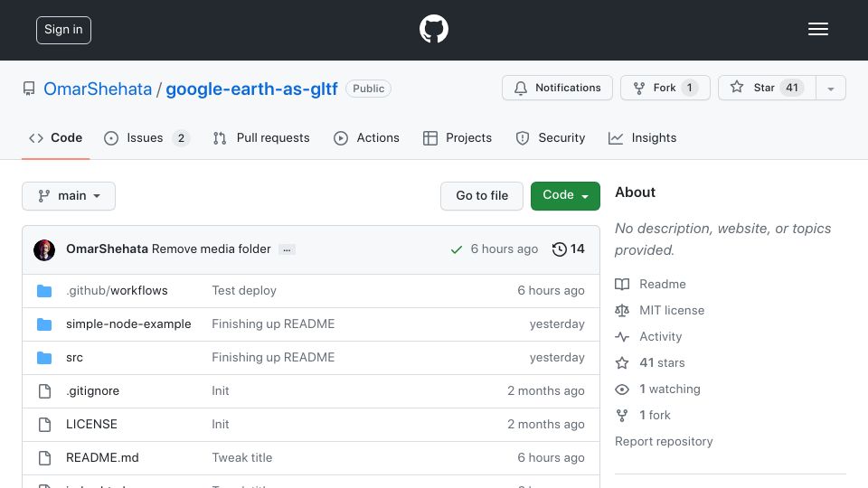Click the Notifications bell button
This screenshot has width=868, height=488.
pyautogui.click(x=557, y=88)
